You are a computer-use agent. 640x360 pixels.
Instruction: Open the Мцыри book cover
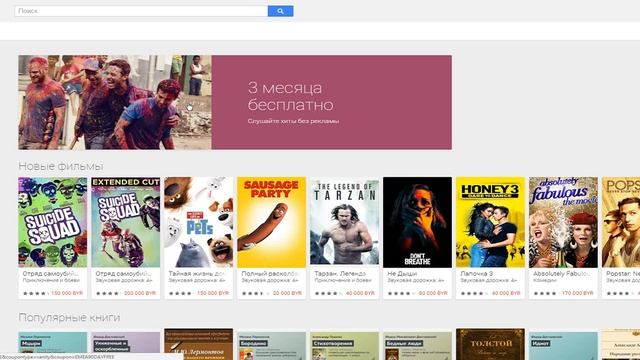53,346
